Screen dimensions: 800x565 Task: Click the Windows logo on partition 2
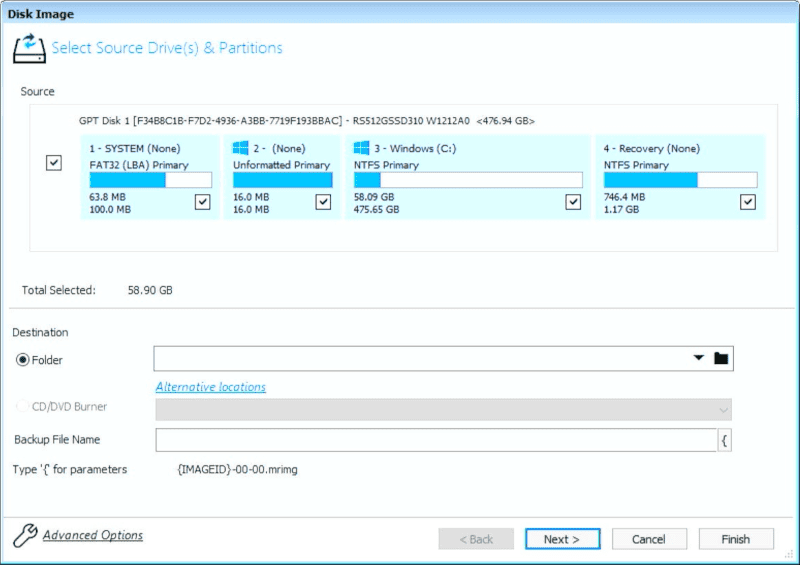pos(241,148)
